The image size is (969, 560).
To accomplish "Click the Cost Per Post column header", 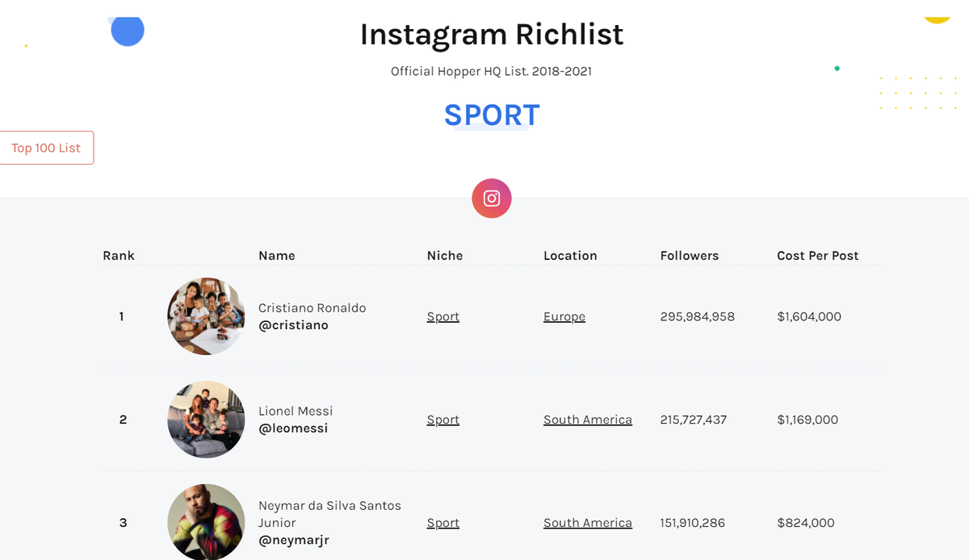I will click(x=818, y=256).
